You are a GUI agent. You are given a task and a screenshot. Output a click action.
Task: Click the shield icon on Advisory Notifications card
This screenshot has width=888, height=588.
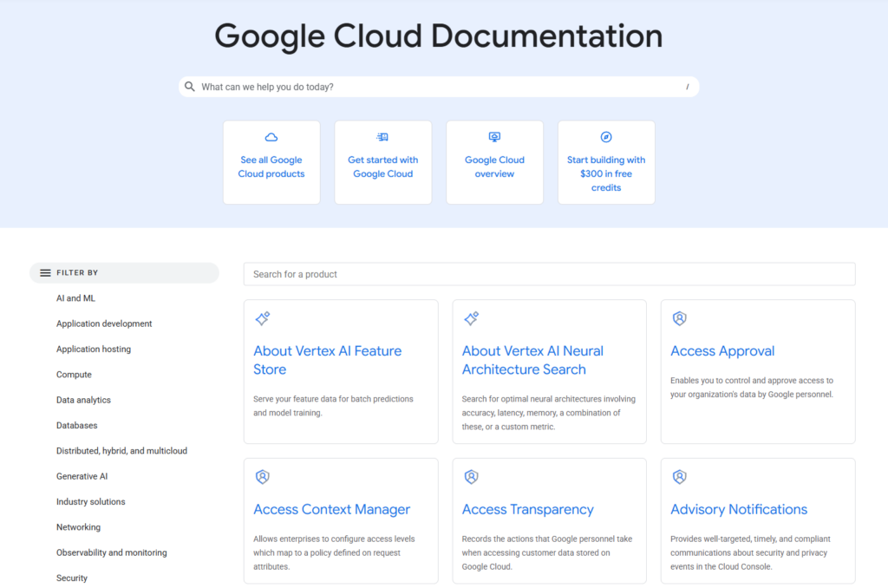[680, 477]
